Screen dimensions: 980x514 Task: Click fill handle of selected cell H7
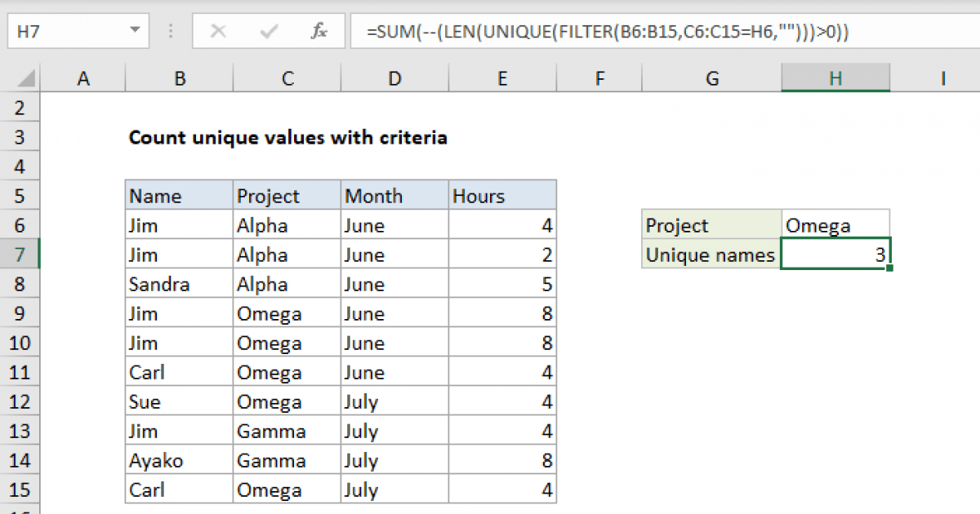point(889,268)
